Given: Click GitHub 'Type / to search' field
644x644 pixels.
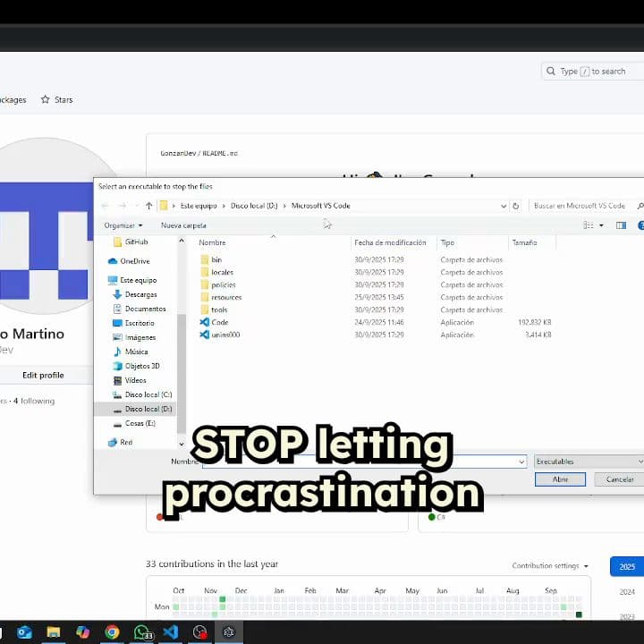Looking at the screenshot, I should coord(593,71).
